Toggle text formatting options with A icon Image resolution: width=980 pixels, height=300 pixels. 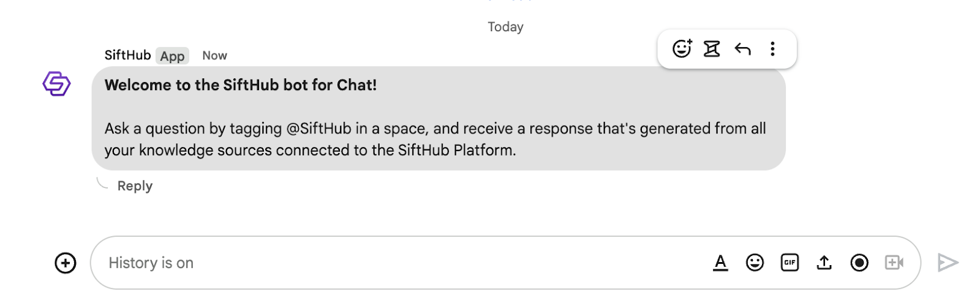pos(721,263)
